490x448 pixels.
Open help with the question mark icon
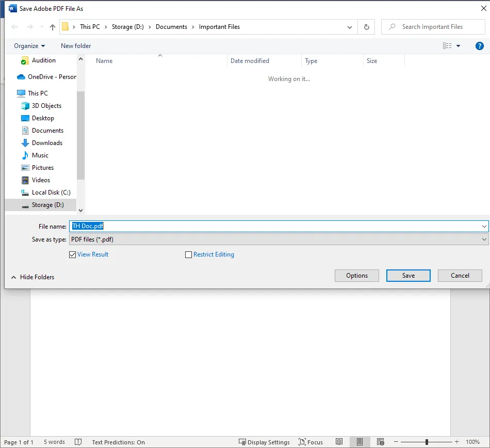479,46
